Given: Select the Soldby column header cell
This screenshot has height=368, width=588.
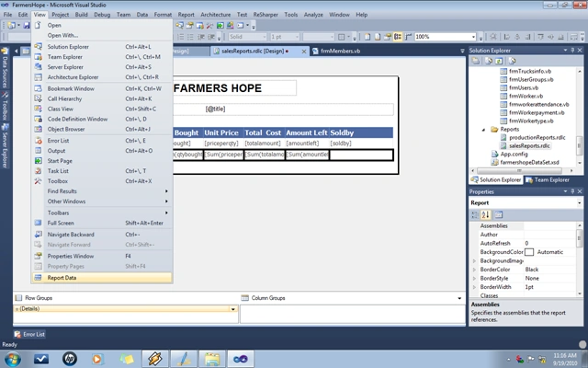Looking at the screenshot, I should [x=361, y=132].
